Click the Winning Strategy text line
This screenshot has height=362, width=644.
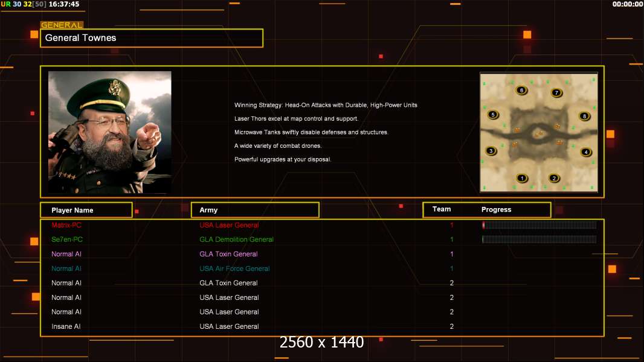click(326, 105)
